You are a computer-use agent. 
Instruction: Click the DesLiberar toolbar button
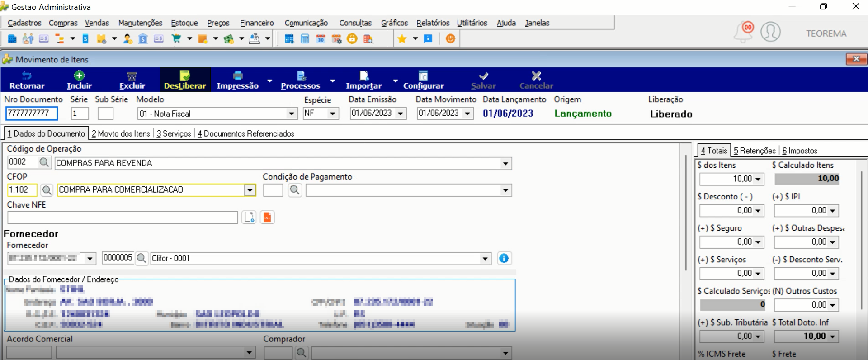[x=185, y=80]
